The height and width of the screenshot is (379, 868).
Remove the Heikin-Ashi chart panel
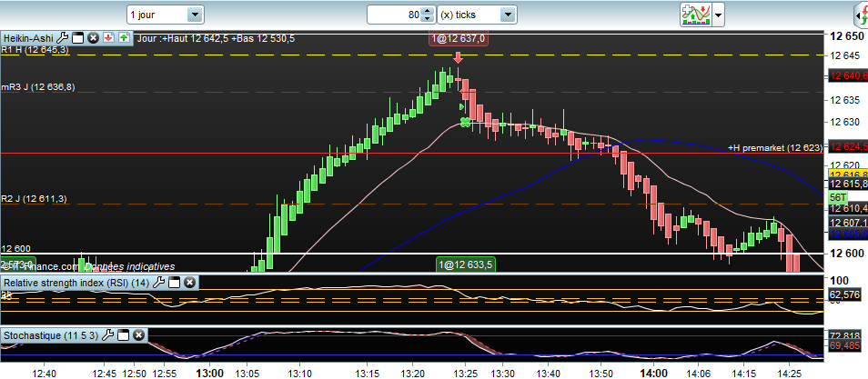point(93,38)
